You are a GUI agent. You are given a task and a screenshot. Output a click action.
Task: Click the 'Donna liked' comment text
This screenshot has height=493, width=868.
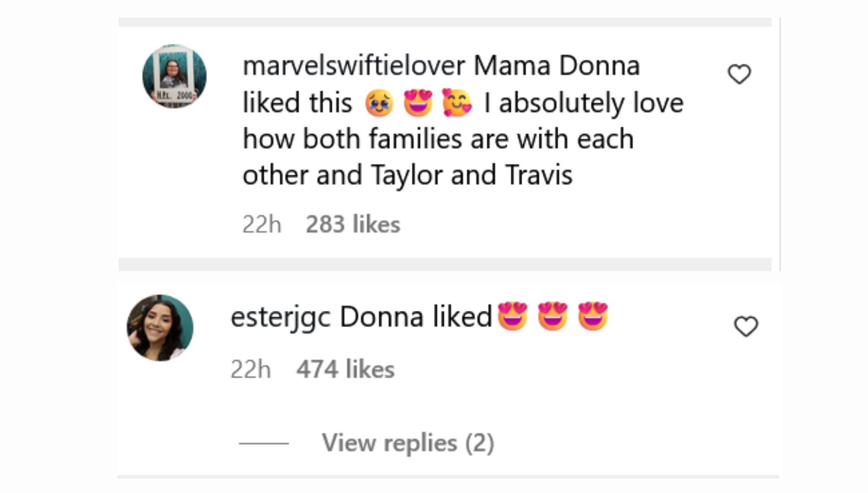[x=416, y=317]
